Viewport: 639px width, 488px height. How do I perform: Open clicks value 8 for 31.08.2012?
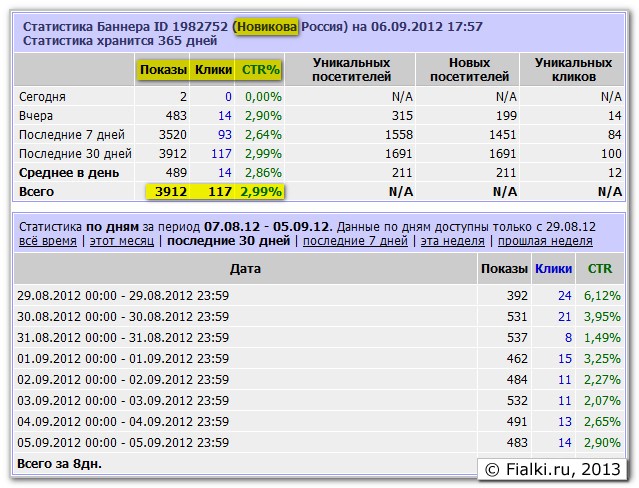point(568,338)
